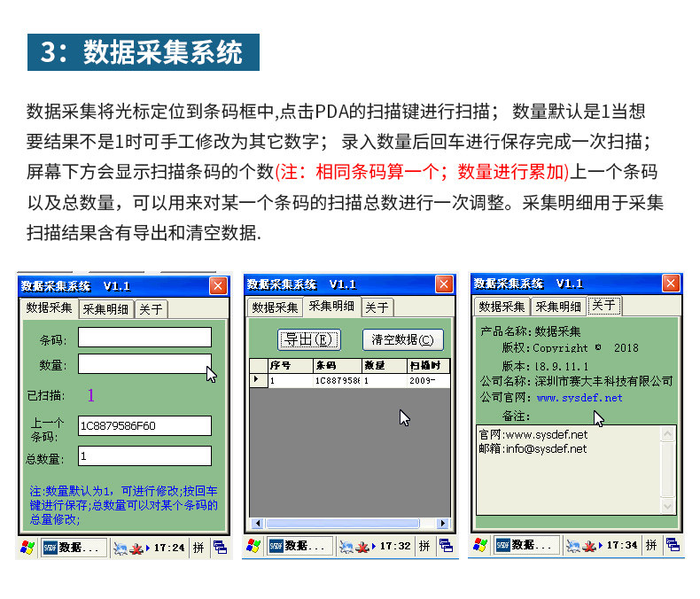This screenshot has width=700, height=599.
Task: Click the 清空数据(C) clear button
Action: [x=402, y=339]
